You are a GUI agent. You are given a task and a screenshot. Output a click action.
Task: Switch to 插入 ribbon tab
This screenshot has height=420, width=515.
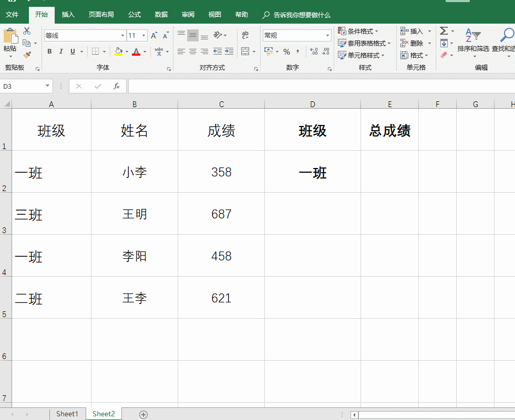68,15
